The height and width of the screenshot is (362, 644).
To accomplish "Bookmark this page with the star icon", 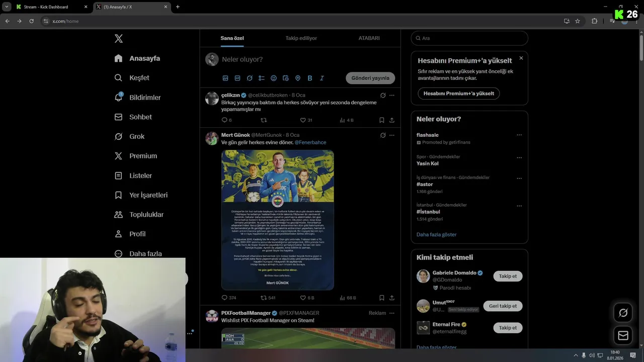I will coord(578,21).
